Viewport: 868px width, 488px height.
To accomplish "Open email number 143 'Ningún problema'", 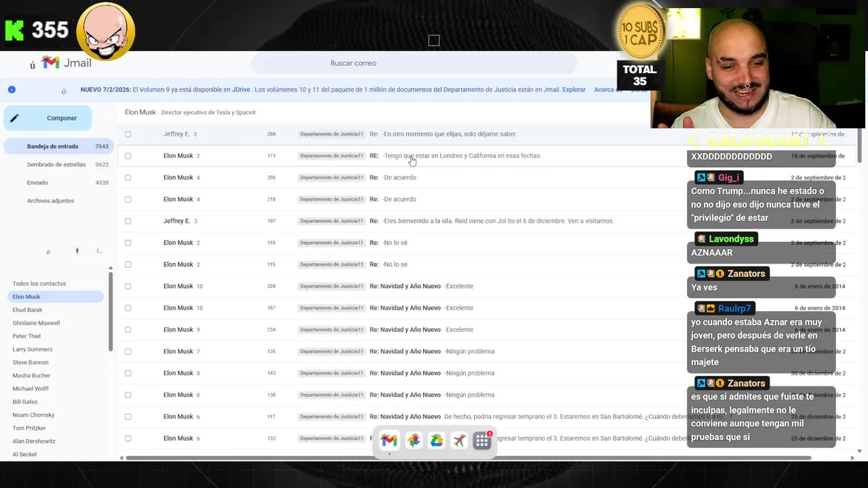I will (x=487, y=373).
